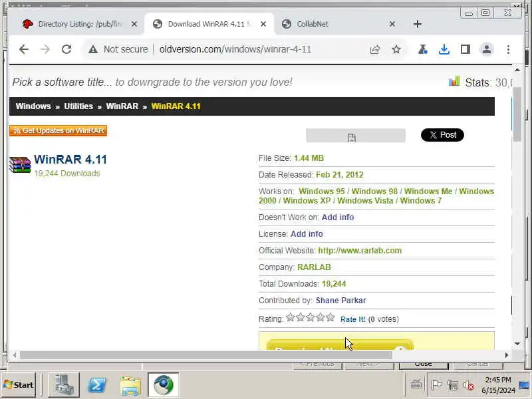Rate with the fifth star
Viewport: 532px width, 399px height.
click(x=331, y=317)
